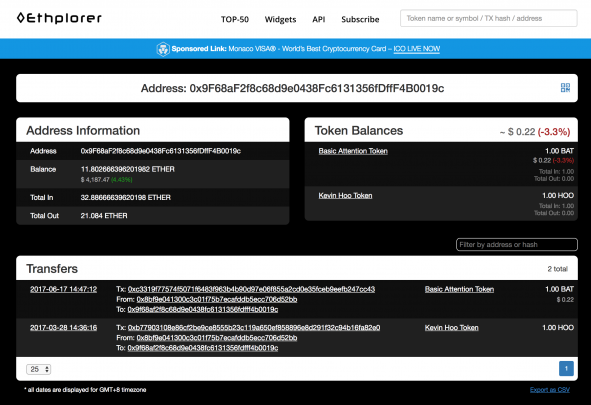Click Export as CSV link

[550, 390]
